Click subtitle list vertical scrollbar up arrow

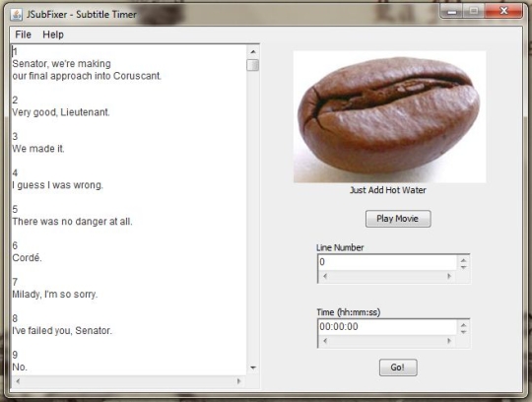click(253, 51)
